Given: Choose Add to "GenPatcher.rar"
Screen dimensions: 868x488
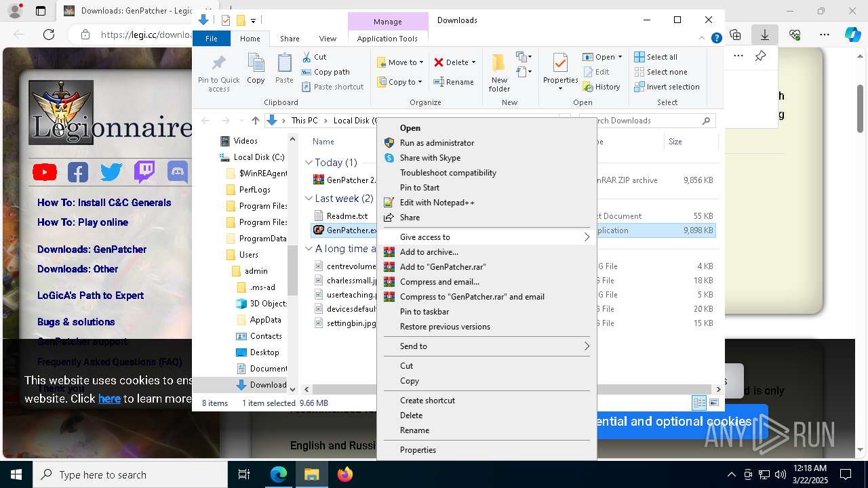Looking at the screenshot, I should [486, 267].
